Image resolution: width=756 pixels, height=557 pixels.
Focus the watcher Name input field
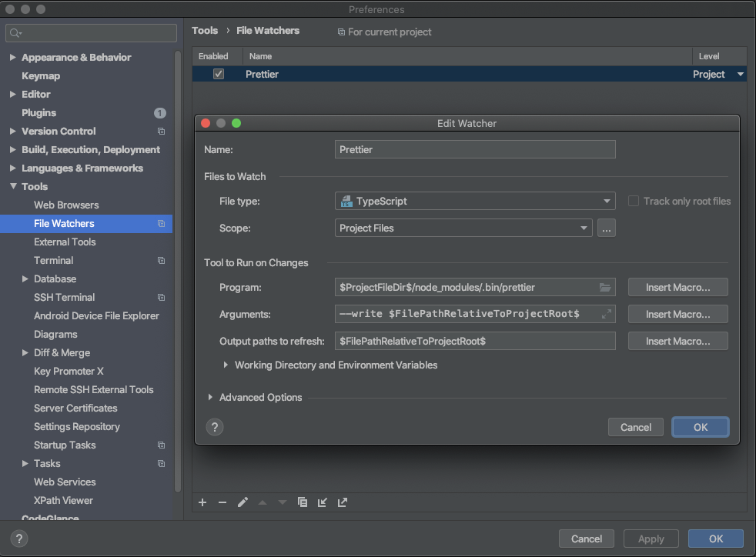475,149
